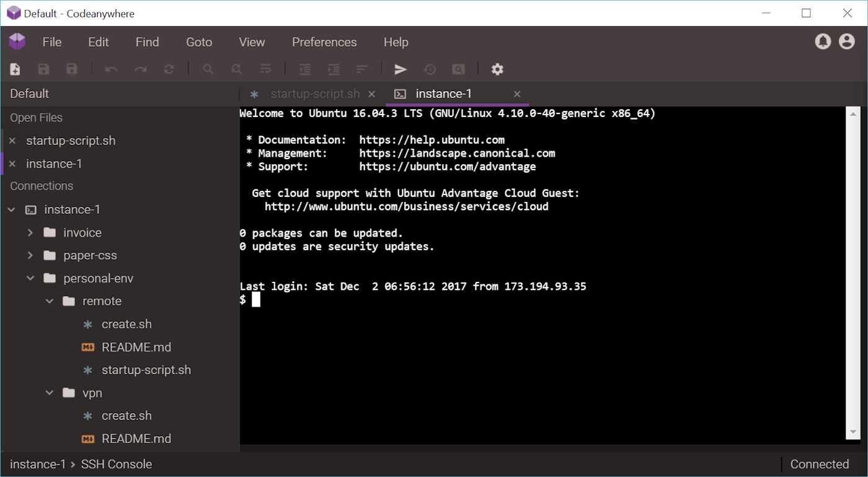
Task: Click the outdent toolbar icon
Action: pyautogui.click(x=305, y=69)
